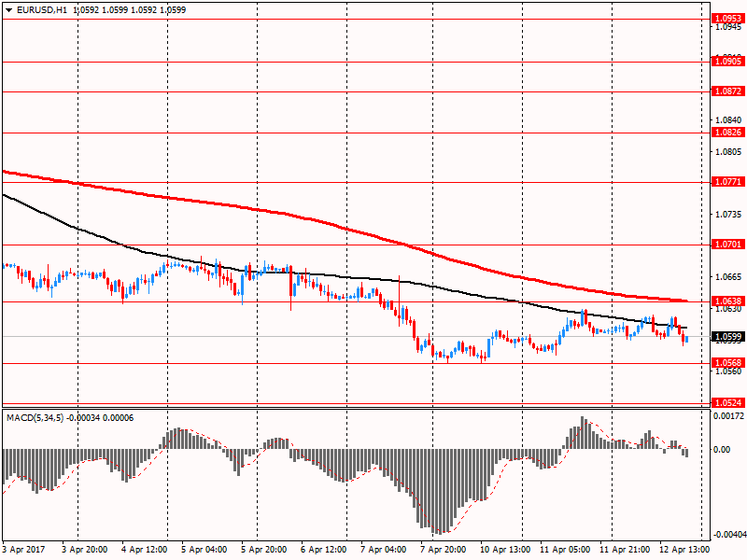Click the 0.00172 MACD scale value
The height and width of the screenshot is (560, 747).
[728, 415]
